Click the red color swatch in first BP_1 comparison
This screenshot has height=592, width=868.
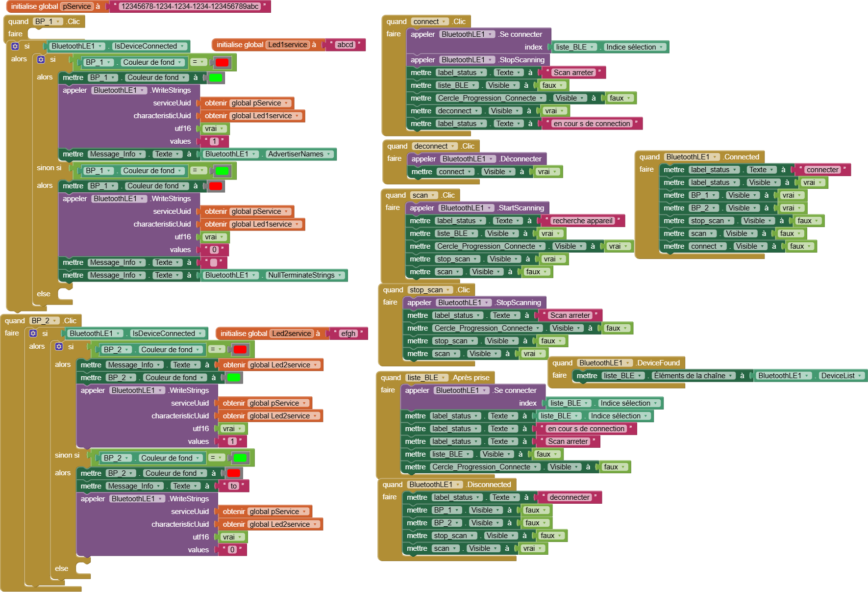222,62
